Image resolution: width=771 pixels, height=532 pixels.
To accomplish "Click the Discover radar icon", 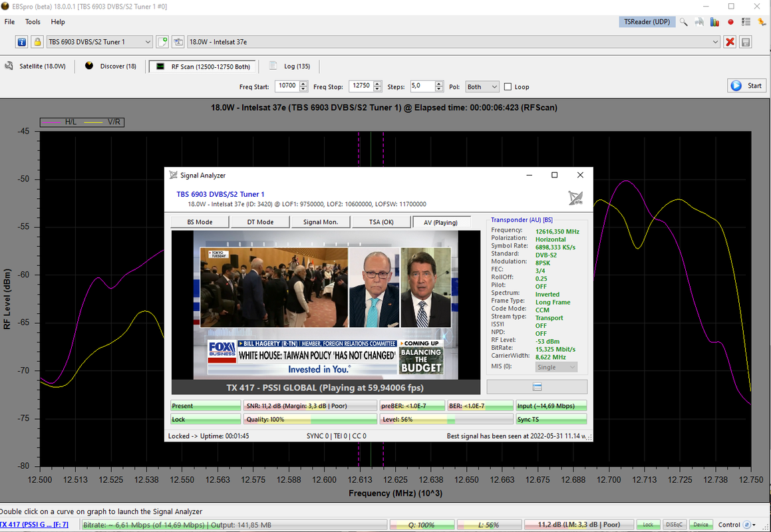I will (89, 66).
